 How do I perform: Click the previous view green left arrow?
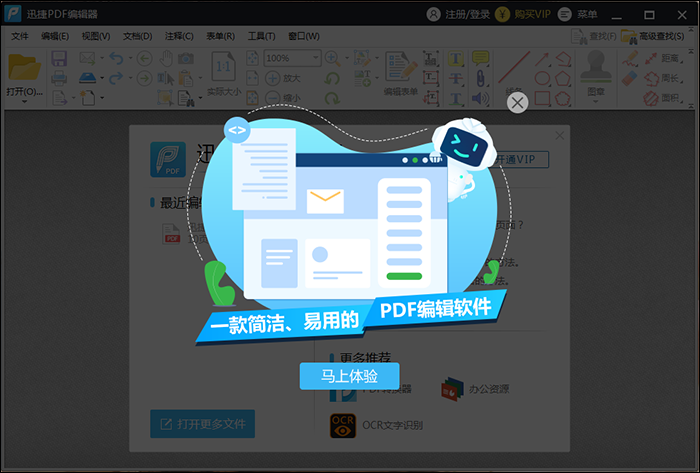click(144, 58)
